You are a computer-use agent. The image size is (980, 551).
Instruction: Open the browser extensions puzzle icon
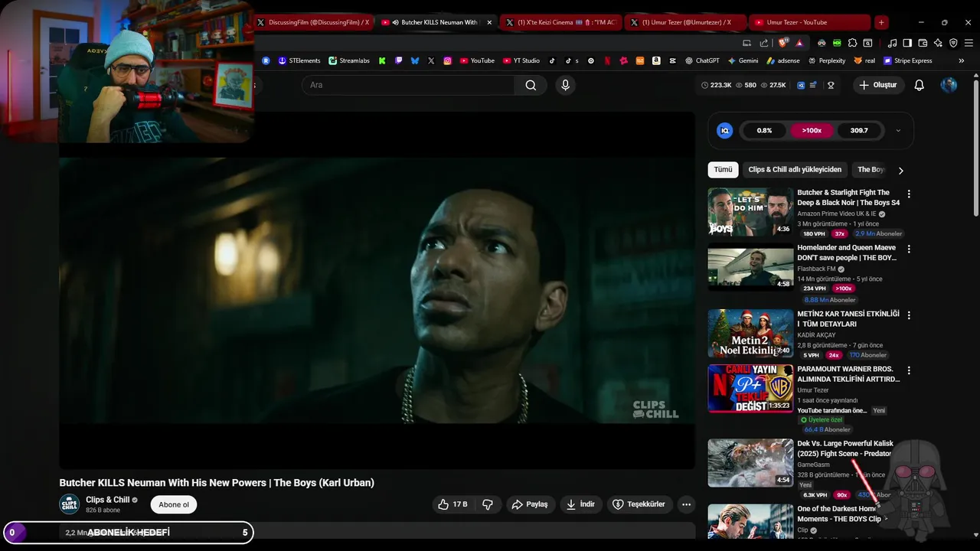852,43
